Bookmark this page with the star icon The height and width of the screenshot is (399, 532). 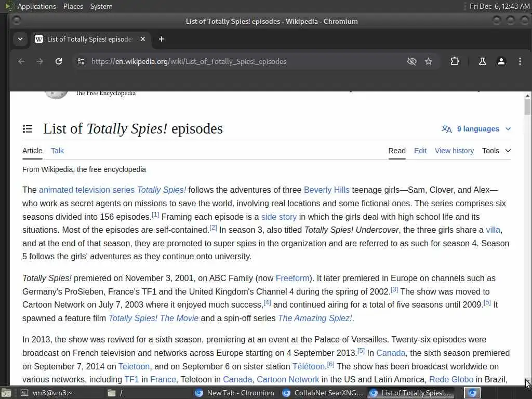429,61
